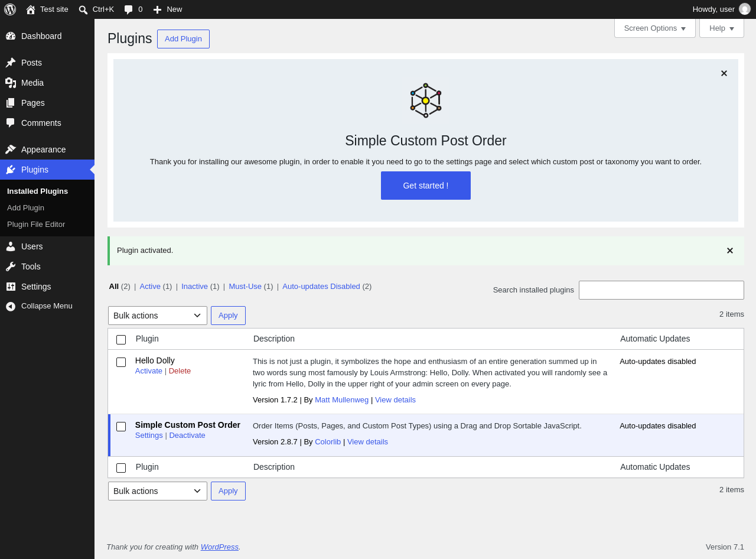Image resolution: width=756 pixels, height=559 pixels.
Task: Open the Colorlib author link
Action: pos(328,441)
